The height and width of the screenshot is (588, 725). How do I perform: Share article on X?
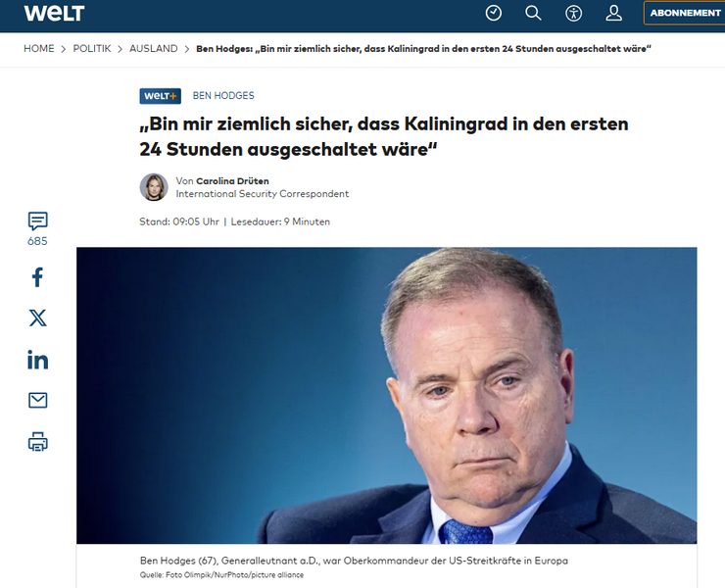click(x=37, y=318)
